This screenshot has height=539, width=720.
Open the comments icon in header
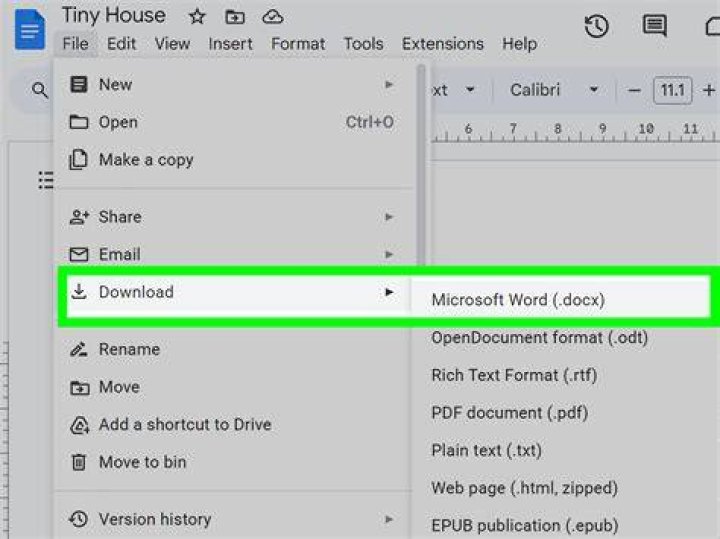pyautogui.click(x=654, y=25)
